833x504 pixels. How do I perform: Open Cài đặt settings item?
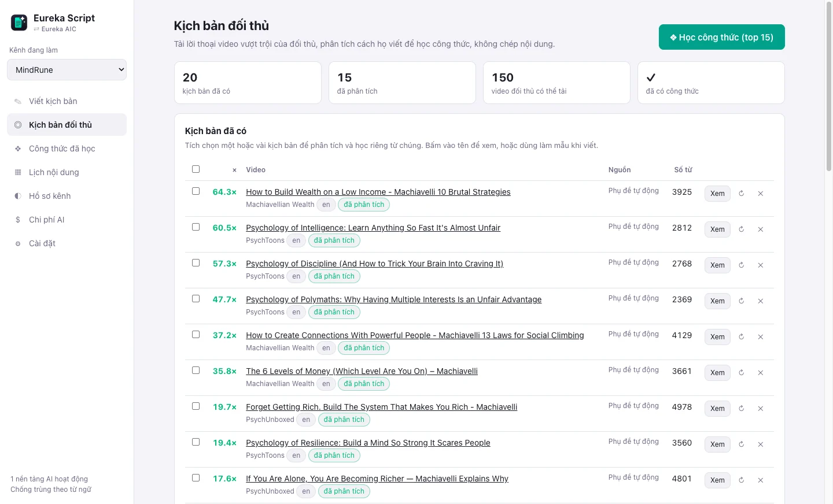pos(67,243)
